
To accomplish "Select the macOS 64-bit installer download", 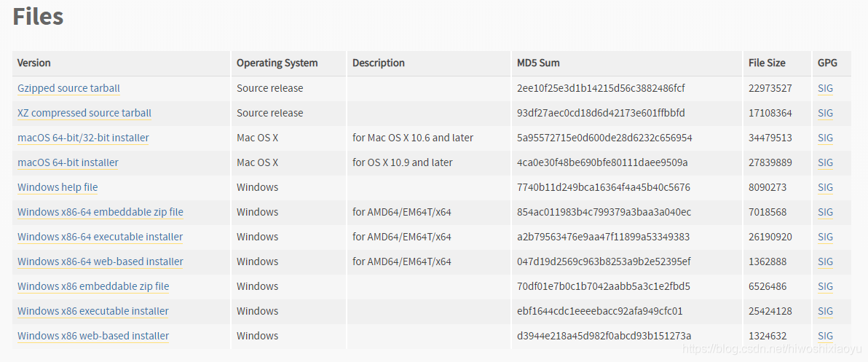I will point(68,162).
